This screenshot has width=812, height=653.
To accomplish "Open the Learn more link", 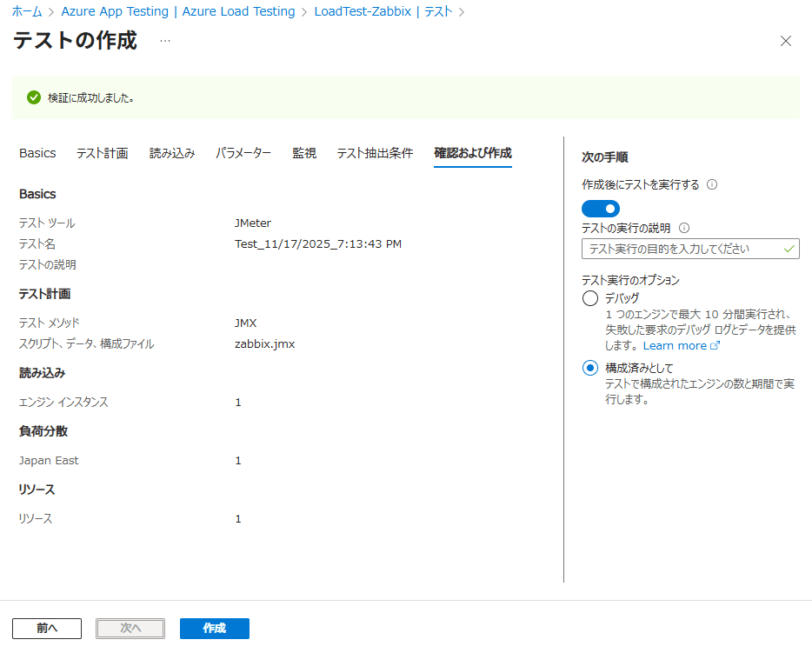I will [x=675, y=346].
